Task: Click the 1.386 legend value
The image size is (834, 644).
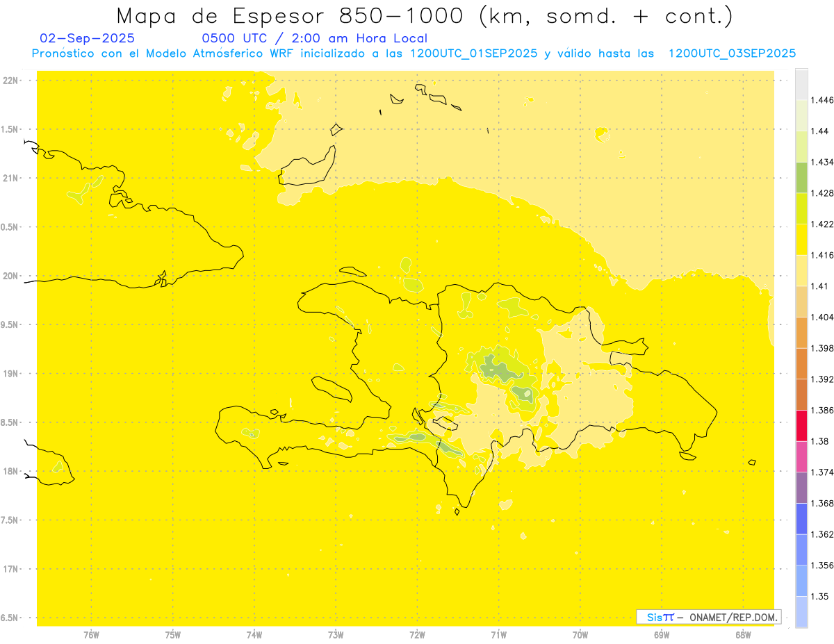Action: (x=822, y=410)
